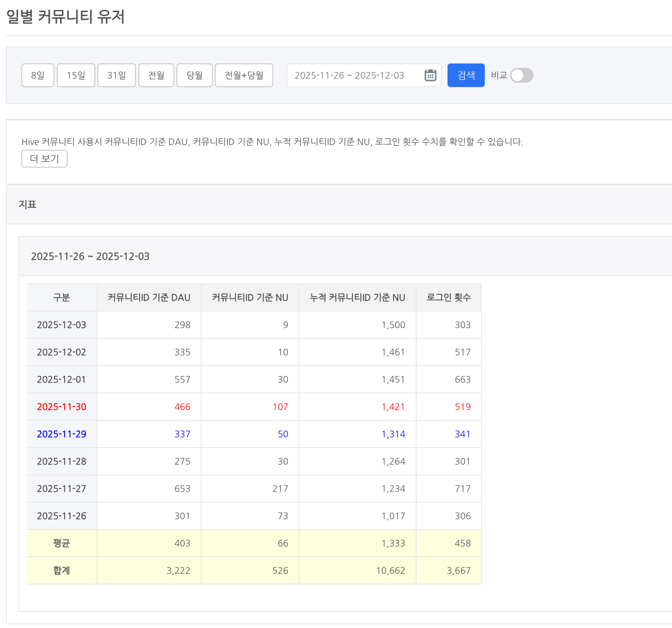This screenshot has width=672, height=628.
Task: Choose the 당월 current month preset
Action: coord(194,75)
